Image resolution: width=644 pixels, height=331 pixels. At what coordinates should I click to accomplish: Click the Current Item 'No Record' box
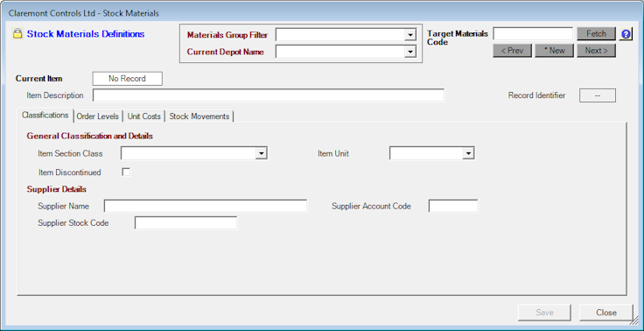[128, 79]
